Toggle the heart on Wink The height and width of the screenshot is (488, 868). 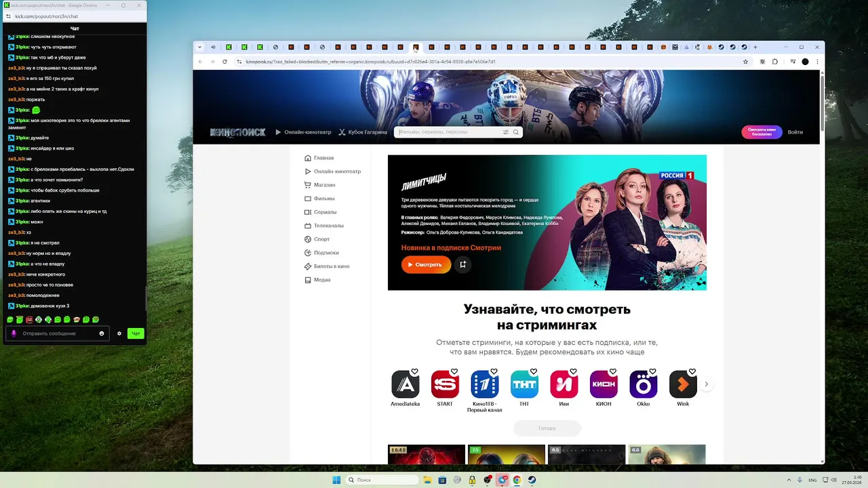point(692,371)
